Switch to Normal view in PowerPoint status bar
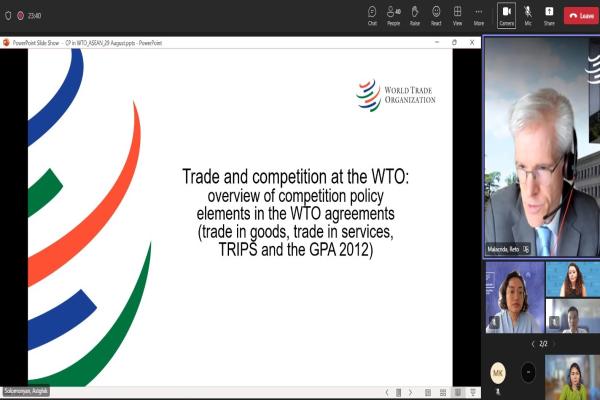This screenshot has width=600, height=400. (428, 392)
